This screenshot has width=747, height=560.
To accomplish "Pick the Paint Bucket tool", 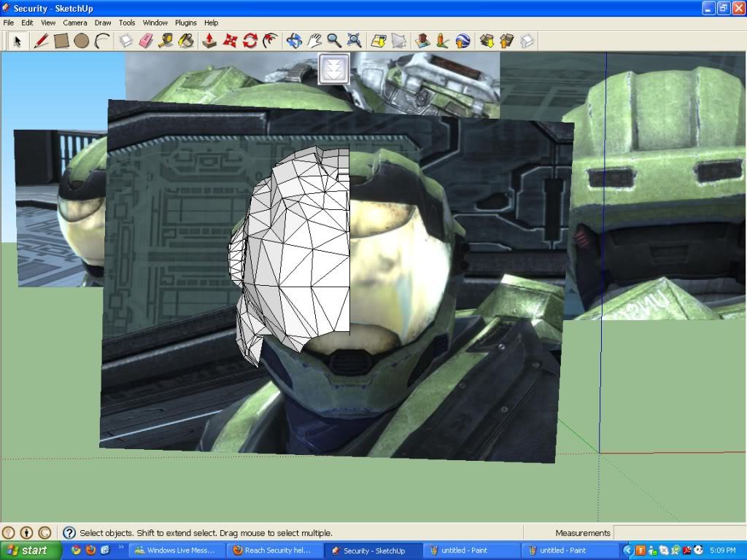I will (x=187, y=41).
